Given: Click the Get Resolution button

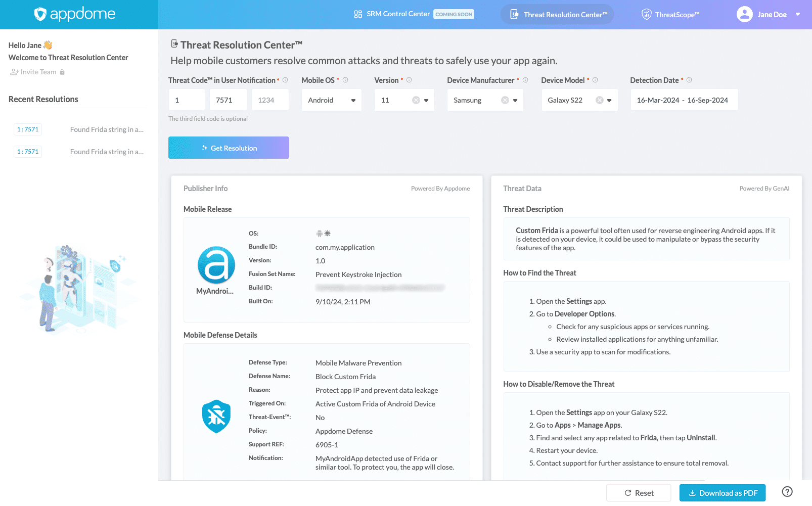Looking at the screenshot, I should [x=229, y=148].
